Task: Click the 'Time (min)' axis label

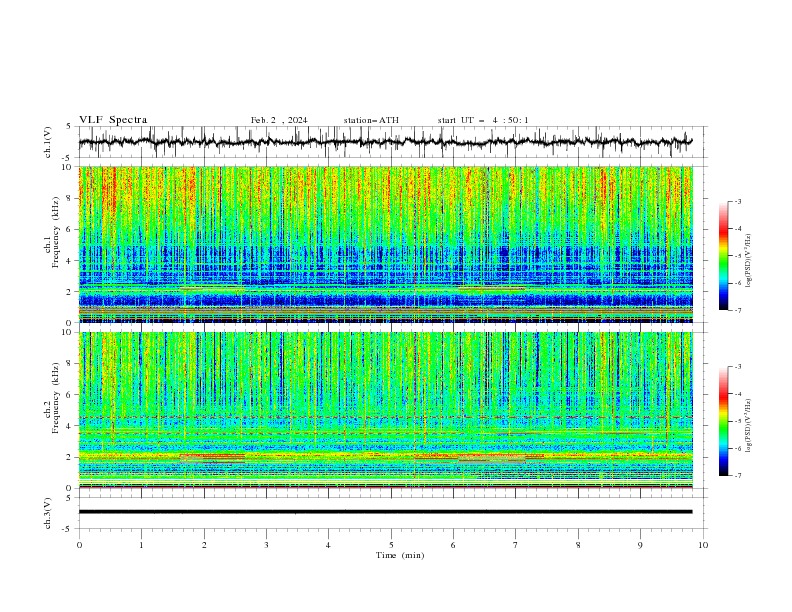Action: coord(400,555)
